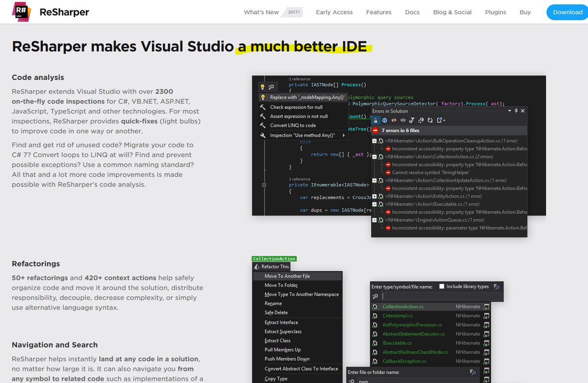Toggle the Include library types checkbox

(441, 287)
